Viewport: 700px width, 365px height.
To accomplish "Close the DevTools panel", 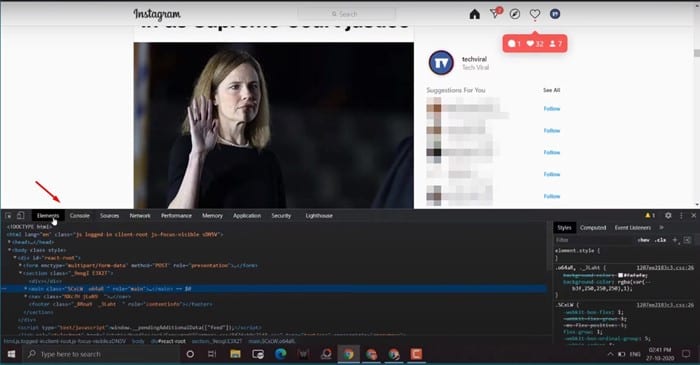I will 693,216.
